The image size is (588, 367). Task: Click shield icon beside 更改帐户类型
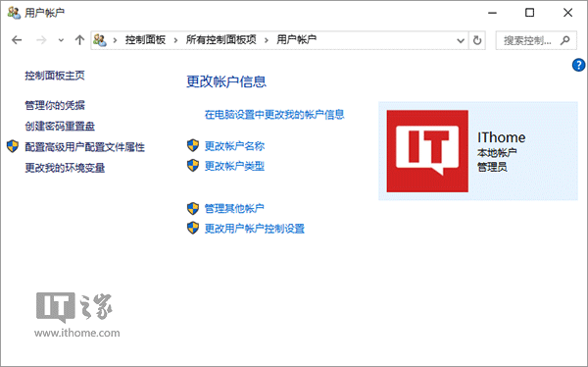pos(193,165)
